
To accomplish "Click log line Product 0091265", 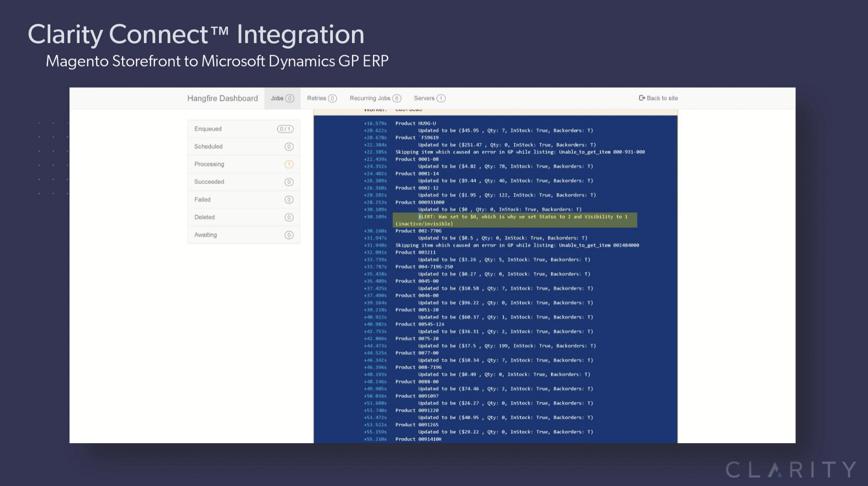I will pyautogui.click(x=417, y=425).
